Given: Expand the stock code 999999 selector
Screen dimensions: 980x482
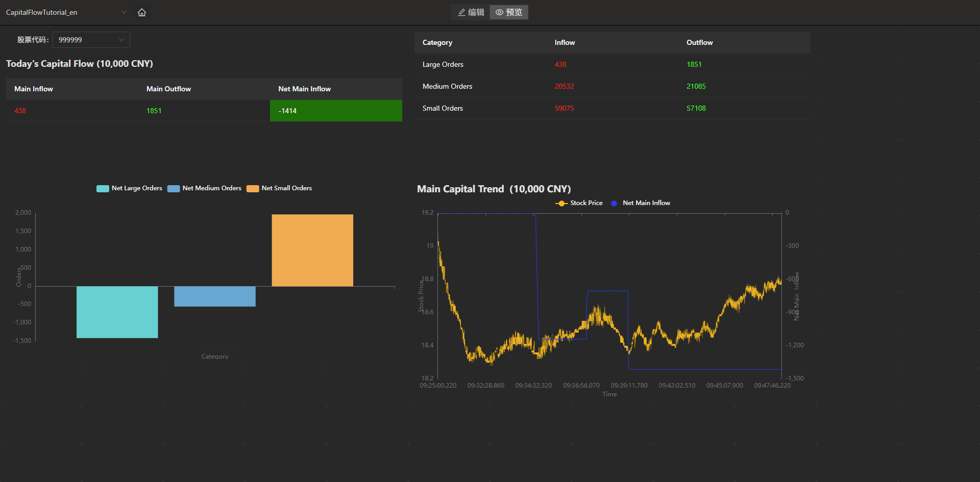Looking at the screenshot, I should (x=91, y=40).
